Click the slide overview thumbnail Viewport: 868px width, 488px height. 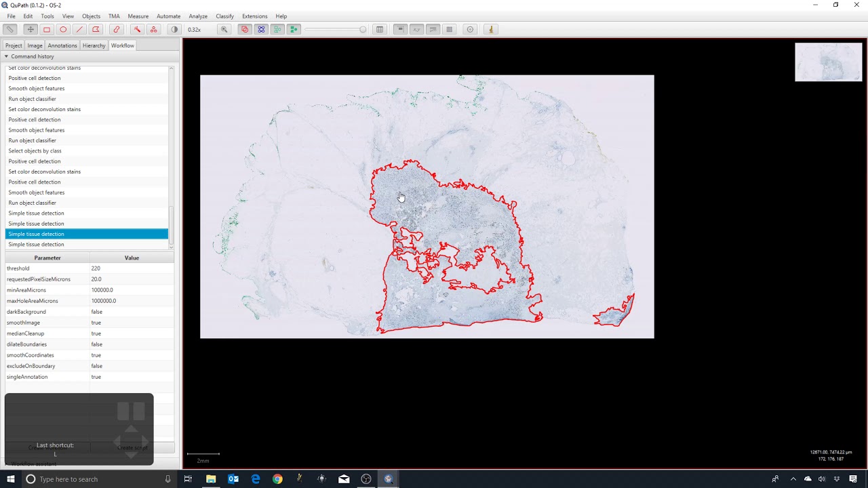(829, 62)
